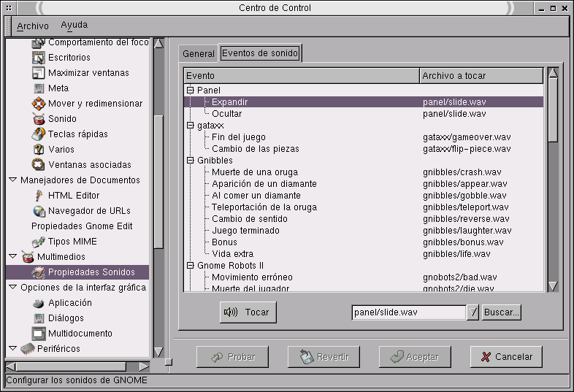The image size is (574, 392).
Task: Open Propiedades Gnome Edit in sidebar
Action: 82,226
